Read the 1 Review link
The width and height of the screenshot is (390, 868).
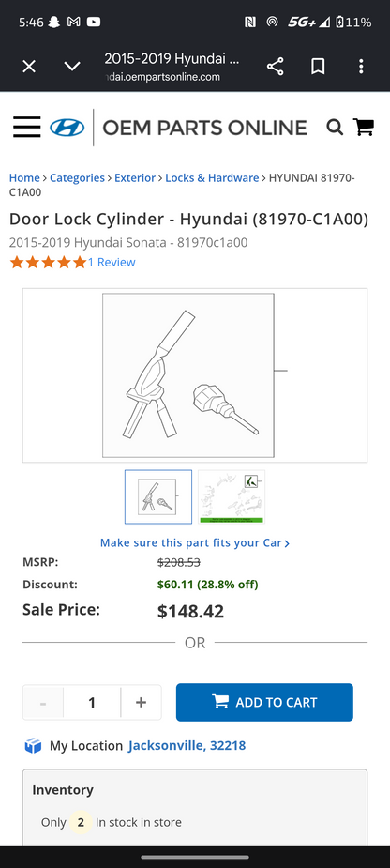coord(112,263)
